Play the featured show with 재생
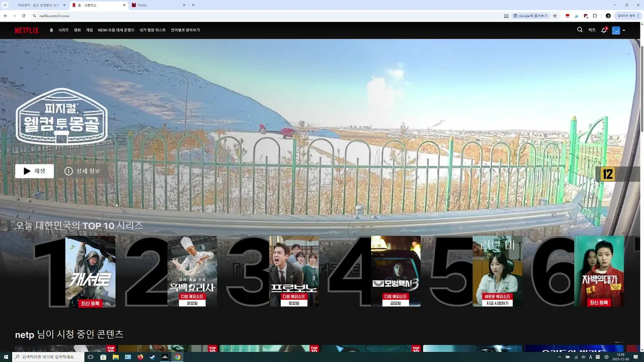The width and height of the screenshot is (644, 362). click(34, 171)
